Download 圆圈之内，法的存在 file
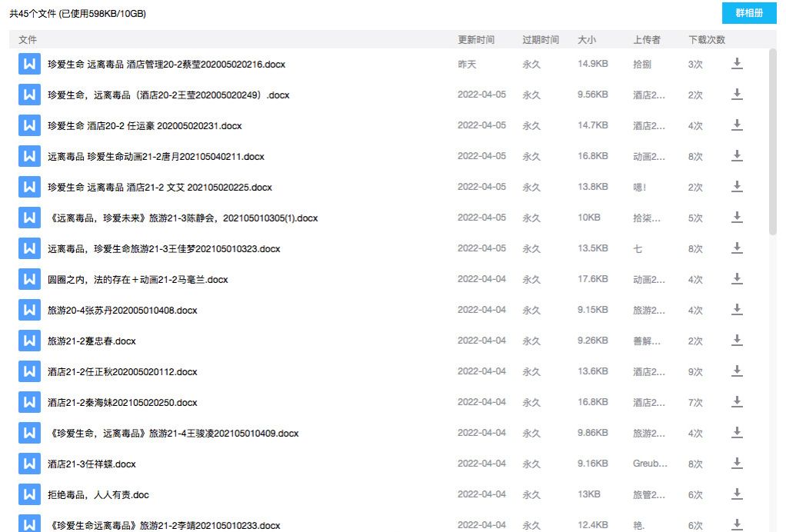 737,279
